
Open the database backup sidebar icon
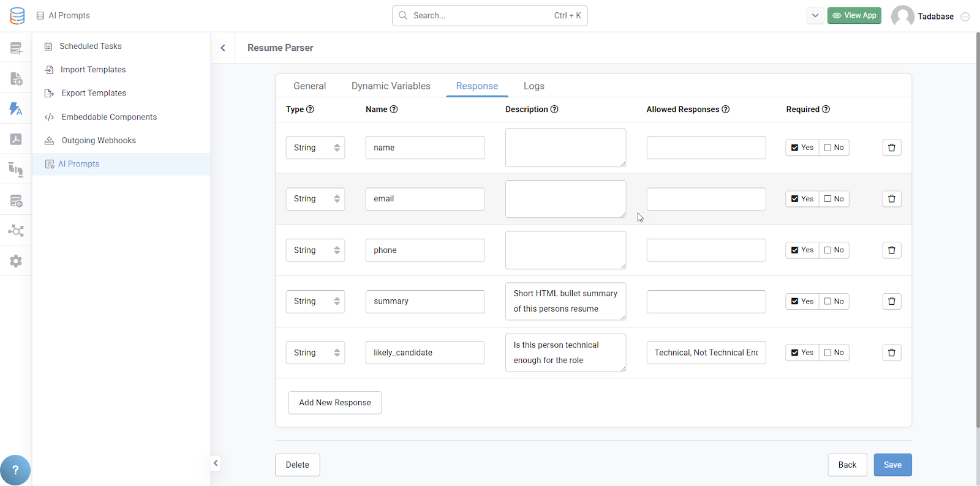16,200
